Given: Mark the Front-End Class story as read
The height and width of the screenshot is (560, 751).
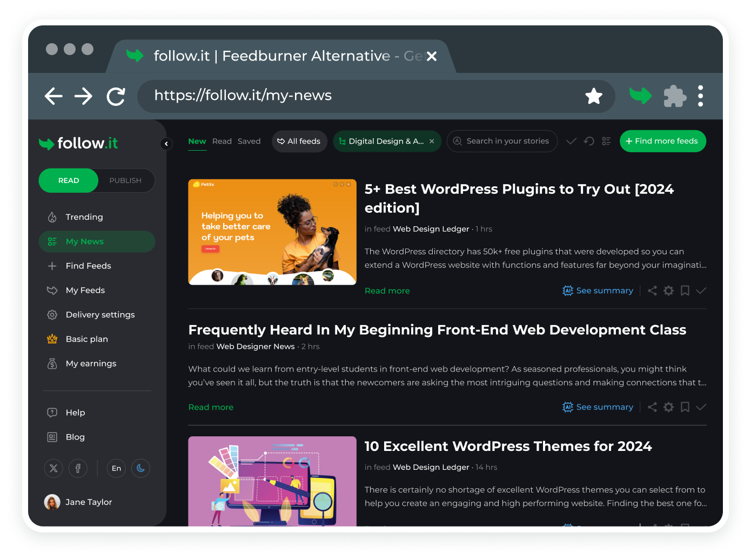Looking at the screenshot, I should 701,407.
